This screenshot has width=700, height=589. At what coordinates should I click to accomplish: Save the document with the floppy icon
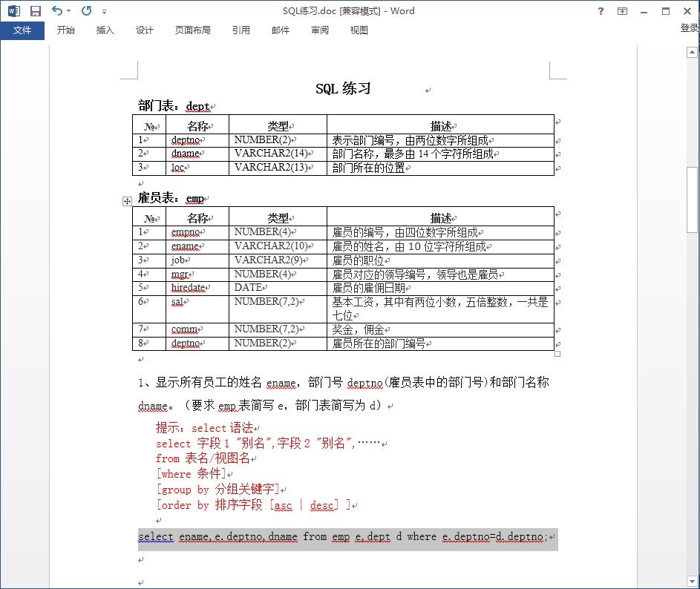pyautogui.click(x=36, y=10)
